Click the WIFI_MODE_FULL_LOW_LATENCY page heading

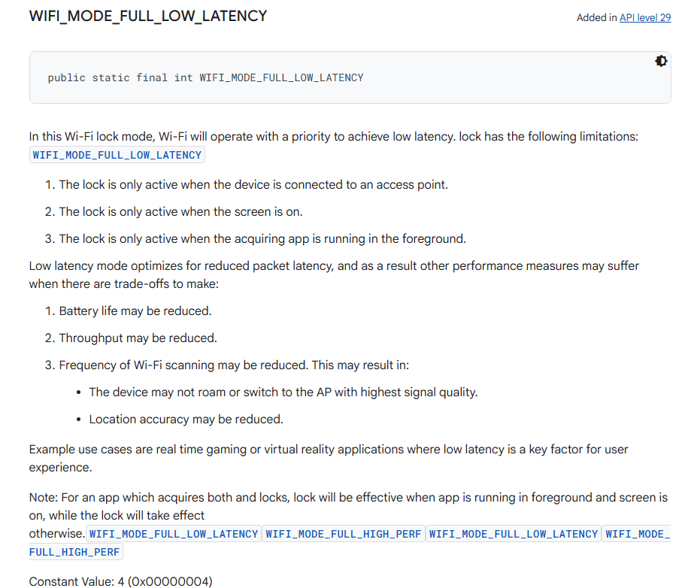click(x=148, y=16)
